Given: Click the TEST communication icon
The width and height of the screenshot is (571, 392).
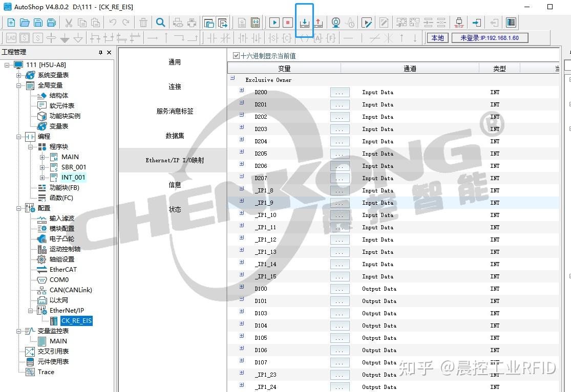Looking at the screenshot, I should click(x=459, y=23).
